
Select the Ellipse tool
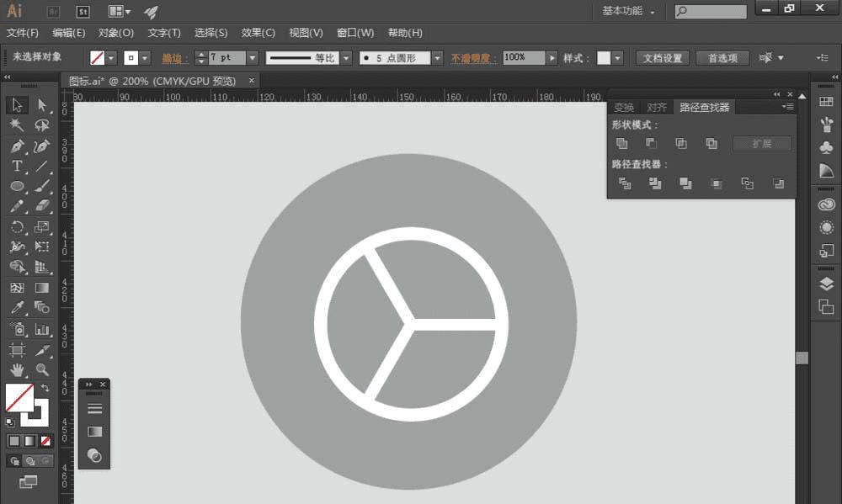click(17, 186)
